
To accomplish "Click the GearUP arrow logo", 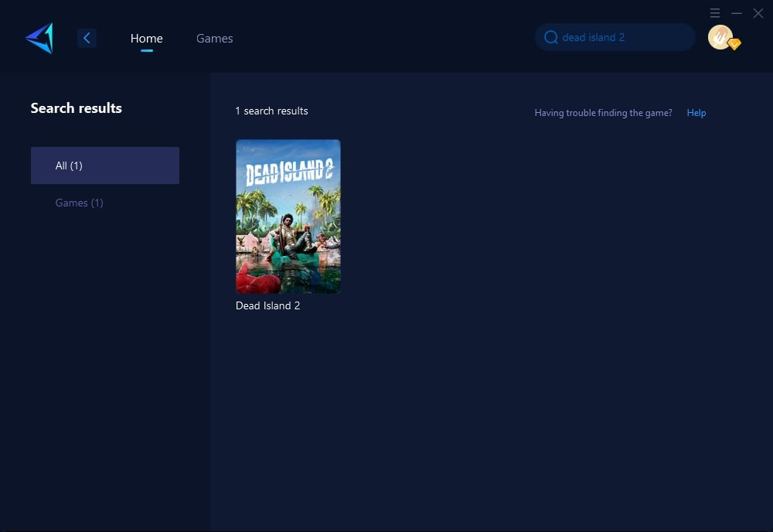I will [x=39, y=38].
